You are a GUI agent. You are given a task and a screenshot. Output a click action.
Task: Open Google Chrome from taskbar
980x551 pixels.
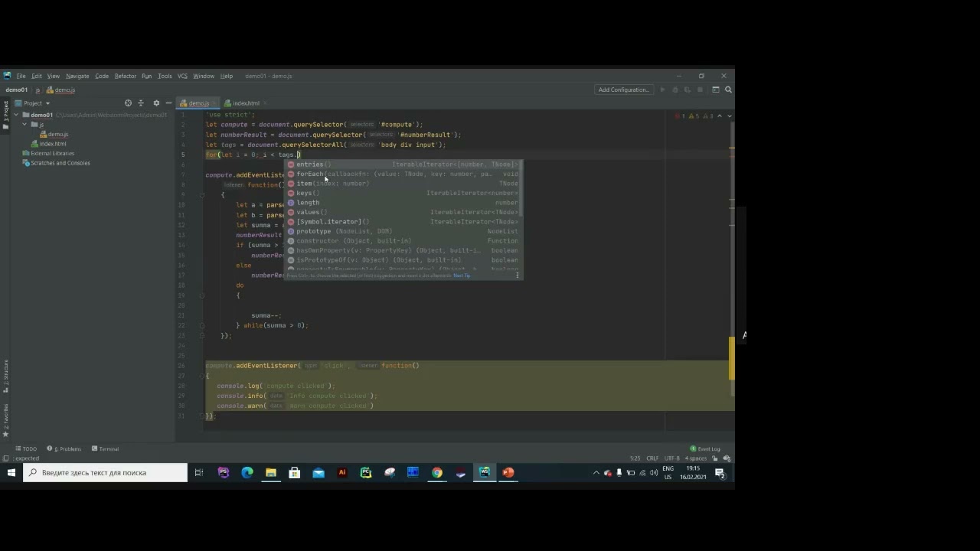(x=436, y=473)
